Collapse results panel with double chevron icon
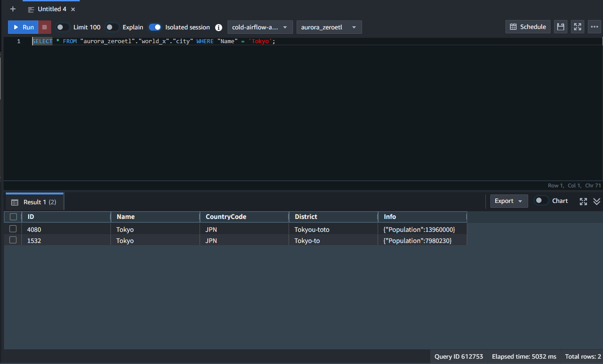603x364 pixels. point(597,201)
